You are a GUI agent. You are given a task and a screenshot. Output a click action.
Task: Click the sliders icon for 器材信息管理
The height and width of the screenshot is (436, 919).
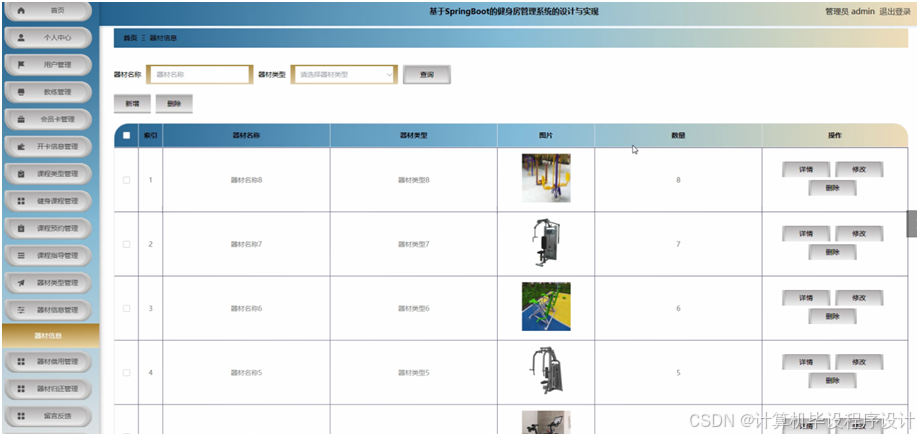(x=22, y=310)
